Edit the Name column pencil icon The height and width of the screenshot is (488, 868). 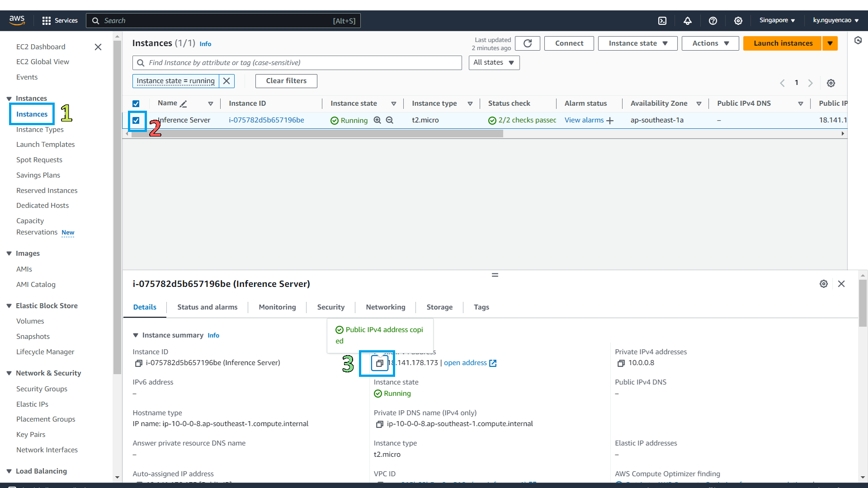coord(183,104)
